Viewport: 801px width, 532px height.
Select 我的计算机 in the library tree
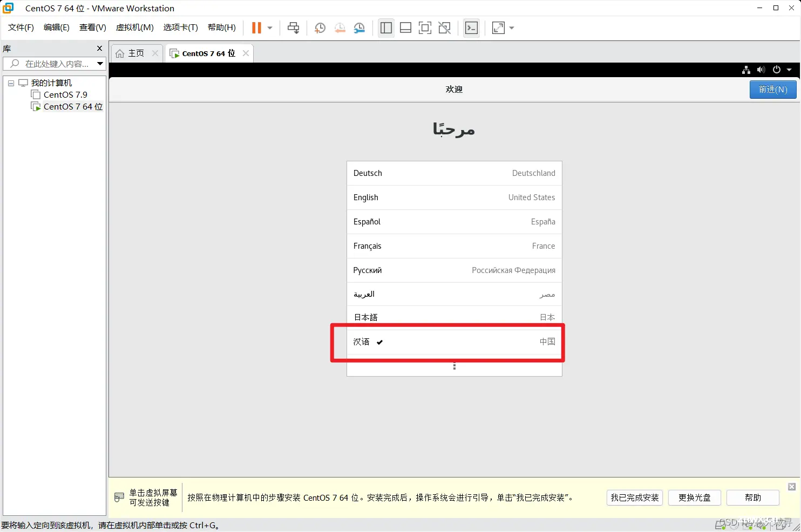[x=51, y=83]
